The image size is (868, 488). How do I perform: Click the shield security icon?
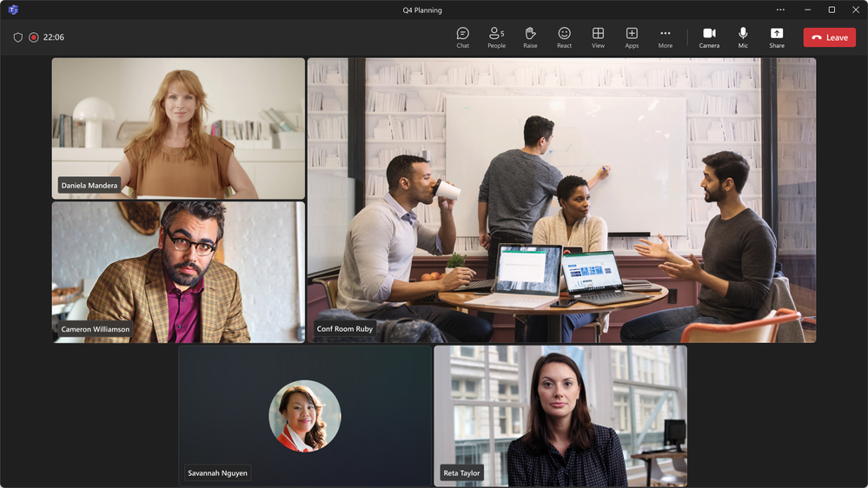(x=18, y=37)
